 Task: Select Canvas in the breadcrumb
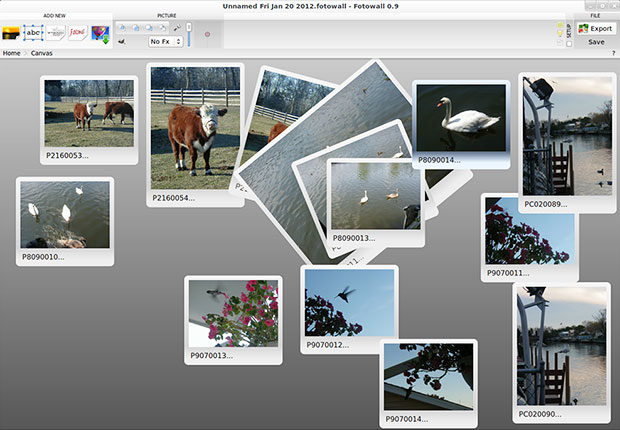42,53
